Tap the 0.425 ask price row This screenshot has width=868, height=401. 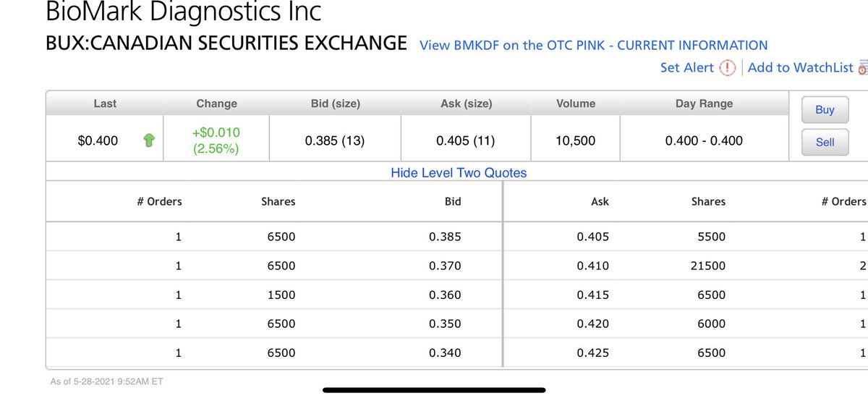tap(593, 353)
